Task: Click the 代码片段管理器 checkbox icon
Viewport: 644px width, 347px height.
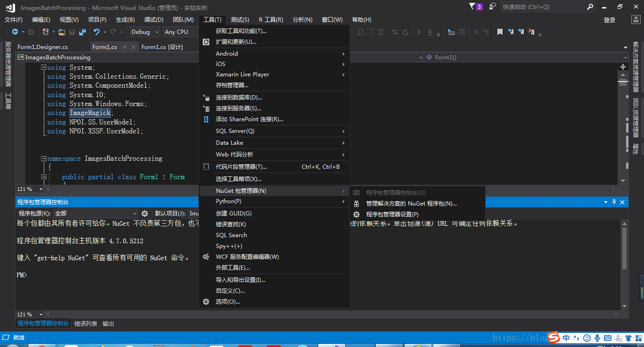Action: click(206, 166)
